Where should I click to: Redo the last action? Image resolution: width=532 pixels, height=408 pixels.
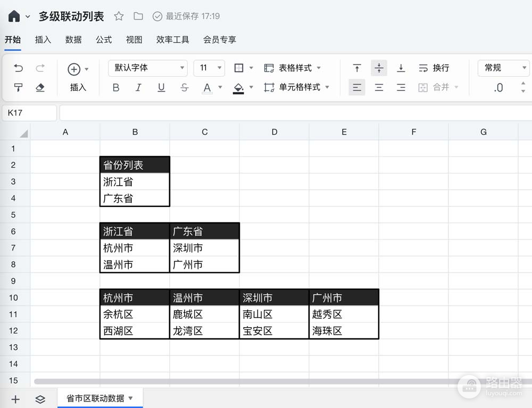click(40, 68)
